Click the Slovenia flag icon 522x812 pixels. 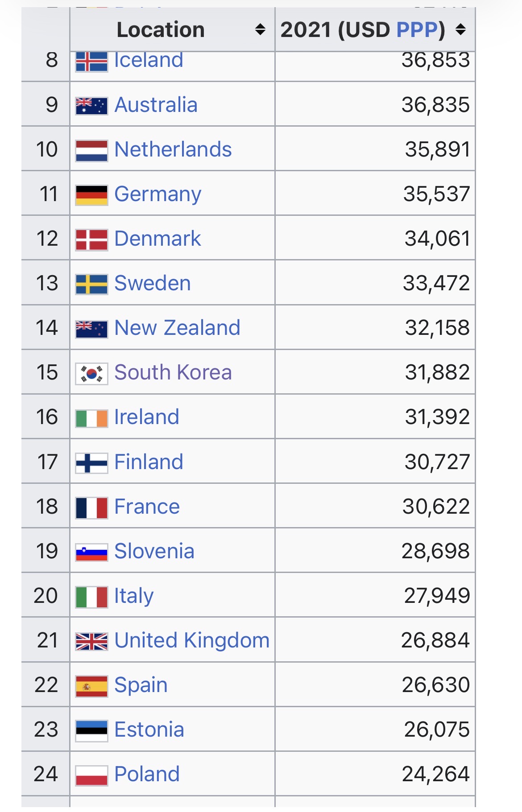91,552
